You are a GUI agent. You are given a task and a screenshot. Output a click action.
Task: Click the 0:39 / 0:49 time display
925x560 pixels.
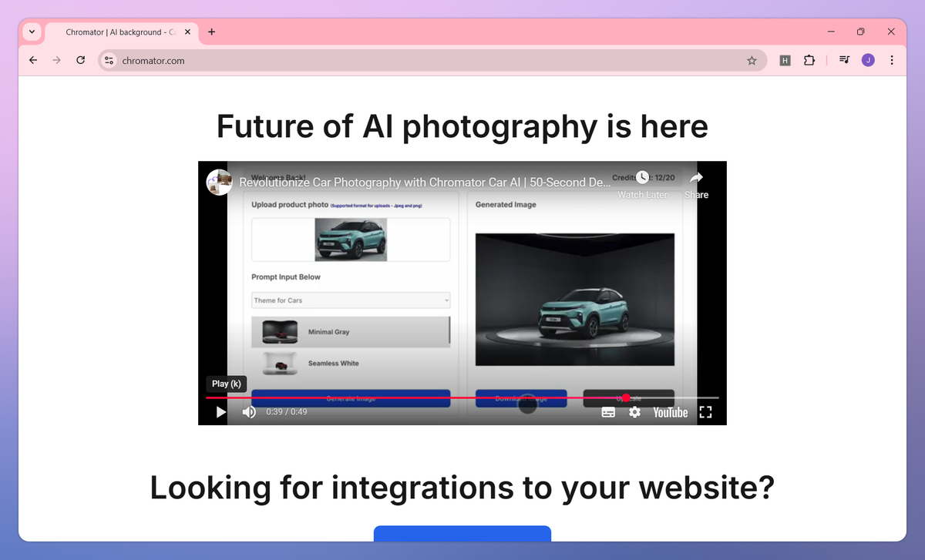[x=287, y=412]
